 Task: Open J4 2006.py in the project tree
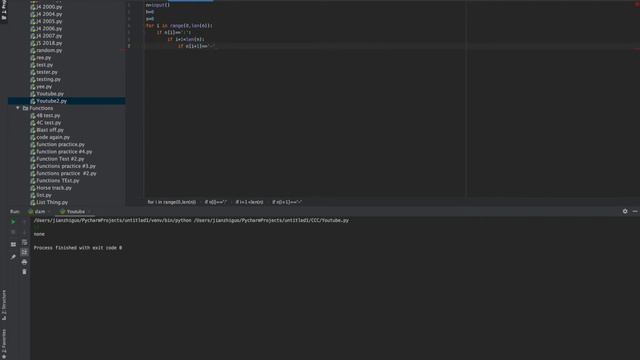49,29
